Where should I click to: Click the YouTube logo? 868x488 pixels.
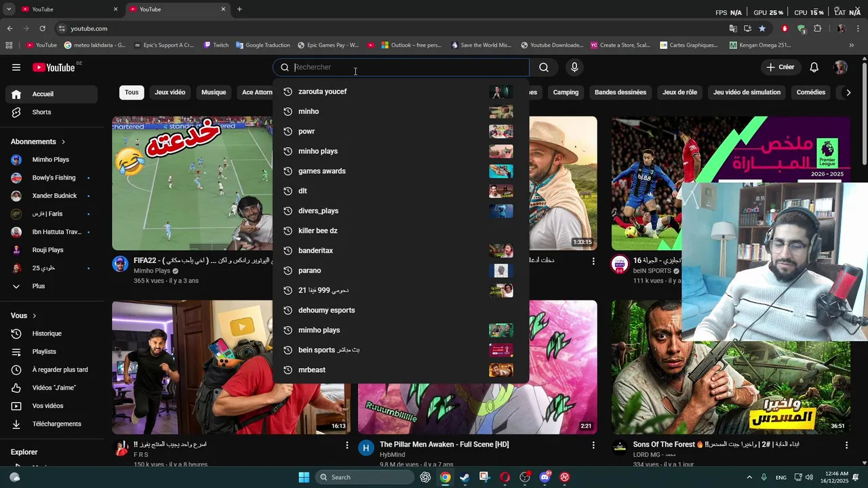[x=54, y=67]
